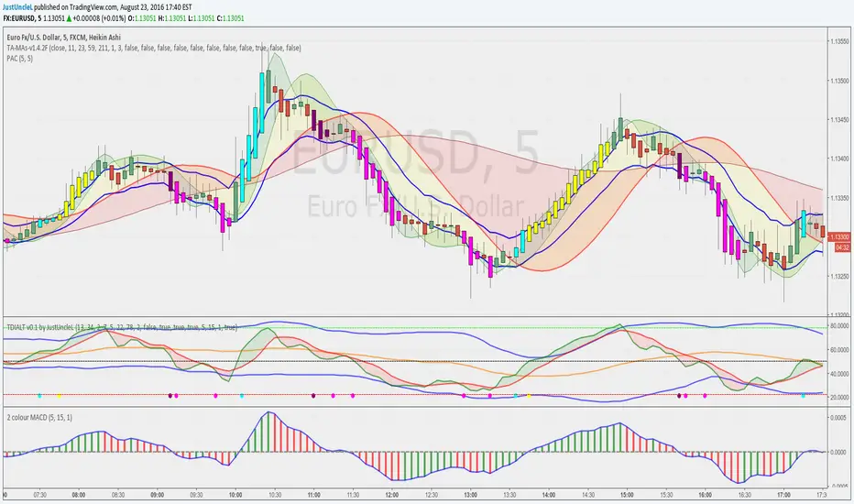Click the O:1.13051 open value
Image resolution: width=854 pixels, height=504 pixels.
[x=143, y=18]
